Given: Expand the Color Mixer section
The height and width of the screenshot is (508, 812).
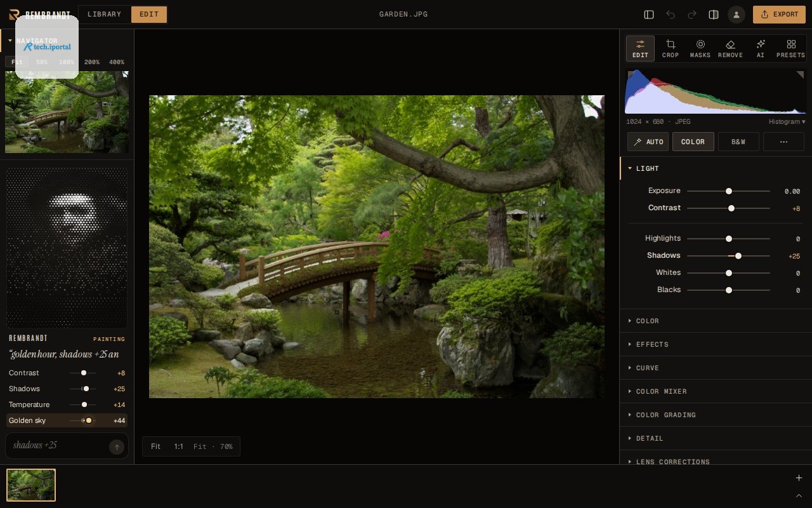Looking at the screenshot, I should [716, 391].
